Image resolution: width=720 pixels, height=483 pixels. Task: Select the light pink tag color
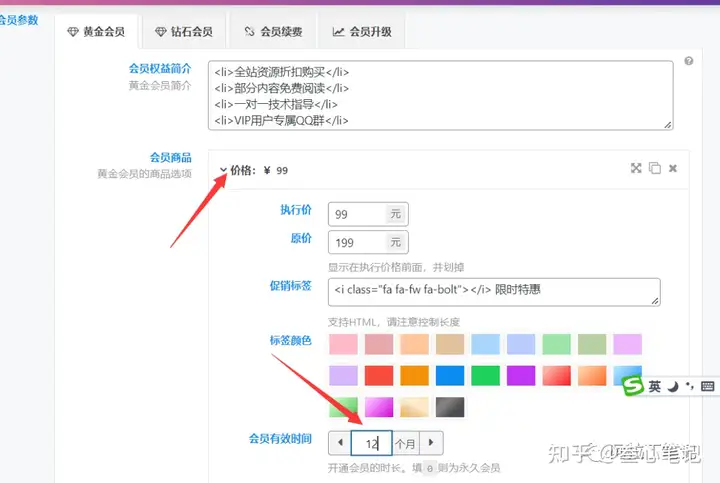pyautogui.click(x=343, y=344)
